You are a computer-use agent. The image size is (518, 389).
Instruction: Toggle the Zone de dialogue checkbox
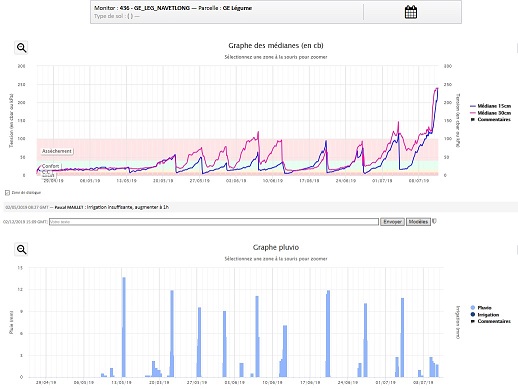7,193
